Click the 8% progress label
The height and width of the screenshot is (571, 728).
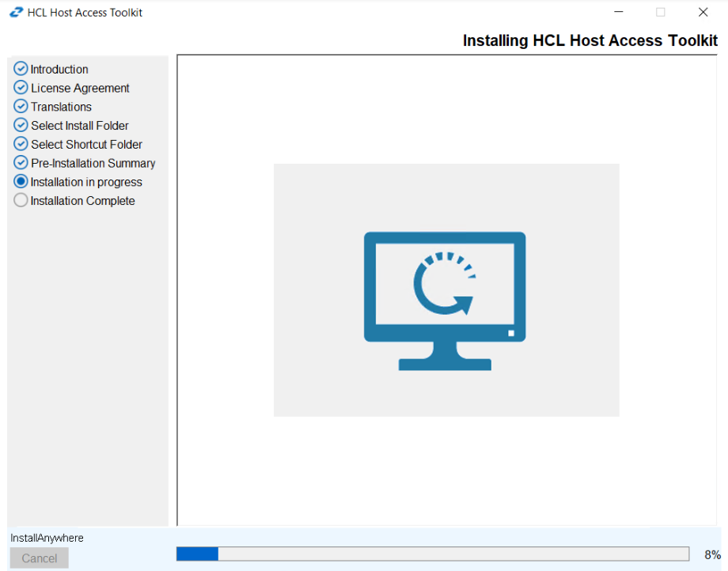click(x=712, y=554)
